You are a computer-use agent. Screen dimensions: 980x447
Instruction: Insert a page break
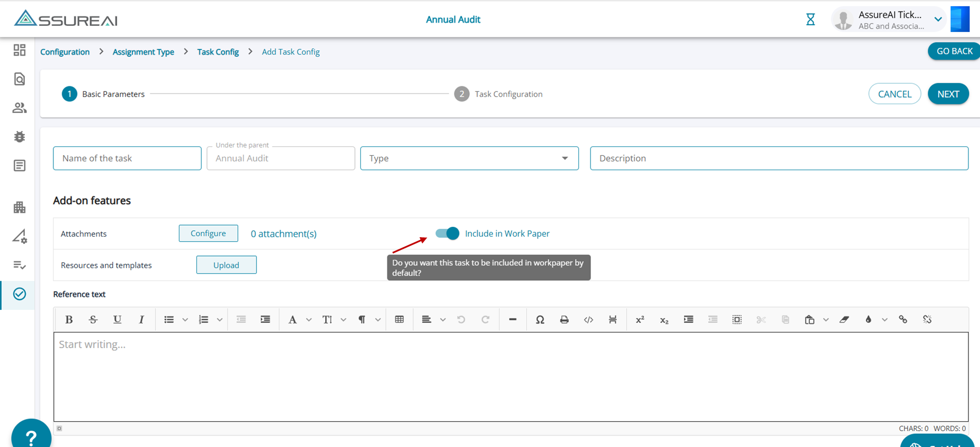(612, 320)
